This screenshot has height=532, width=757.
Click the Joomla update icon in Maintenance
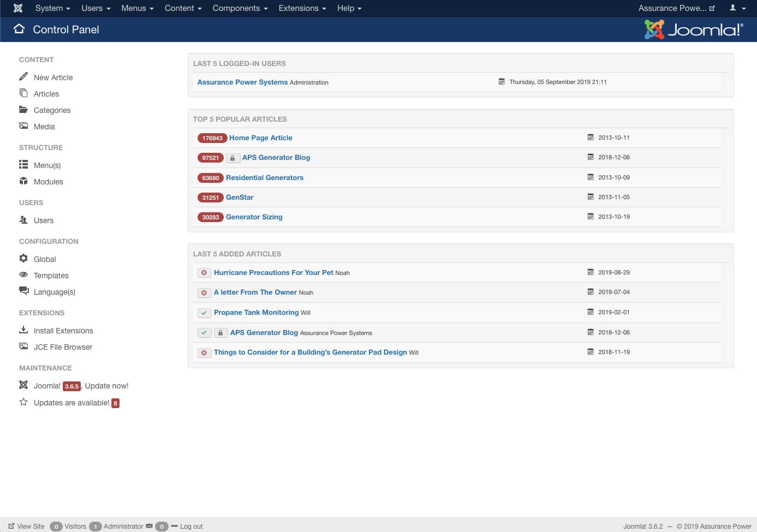[23, 385]
